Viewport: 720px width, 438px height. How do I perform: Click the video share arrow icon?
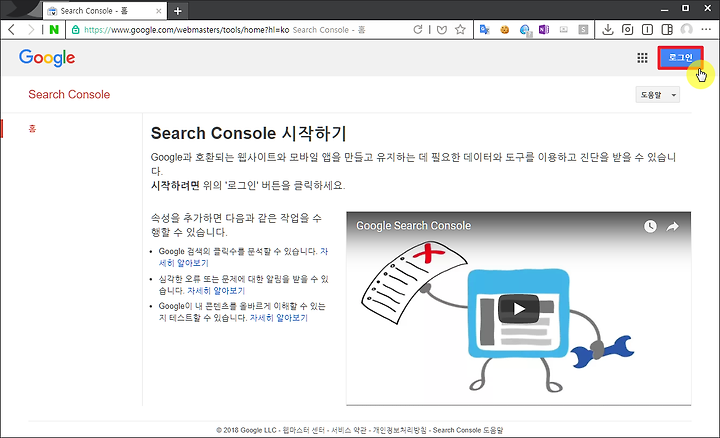click(673, 226)
